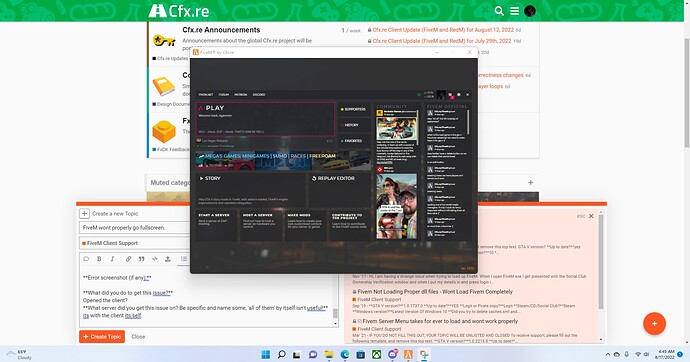690x362 pixels.
Task: Edit the topic title input field
Action: pyautogui.click(x=134, y=227)
